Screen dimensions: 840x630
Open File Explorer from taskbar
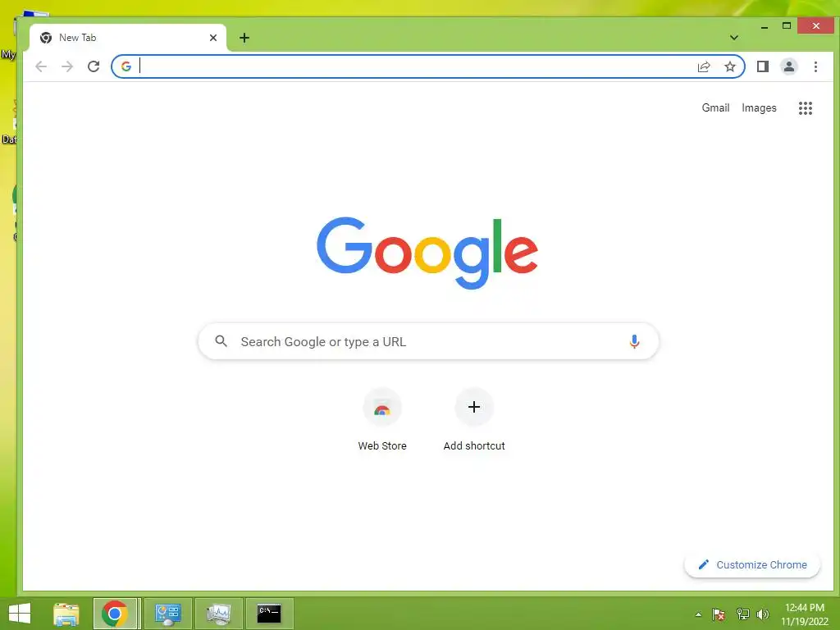tap(66, 614)
